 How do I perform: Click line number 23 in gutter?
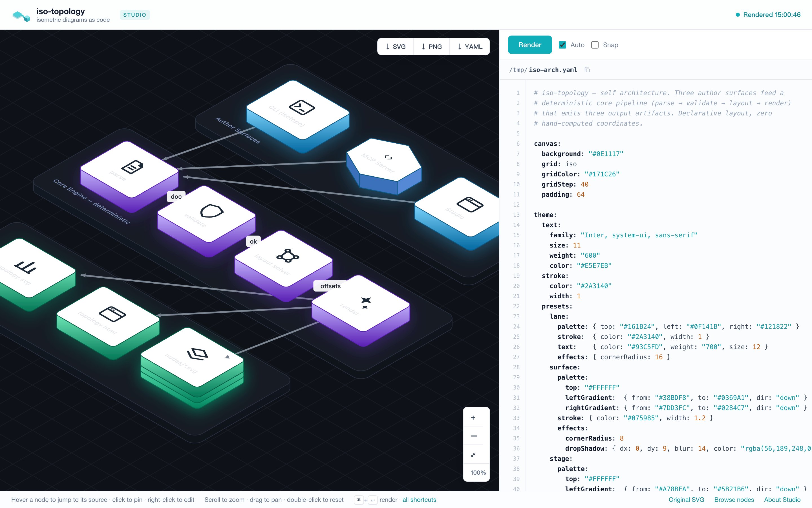coord(516,316)
